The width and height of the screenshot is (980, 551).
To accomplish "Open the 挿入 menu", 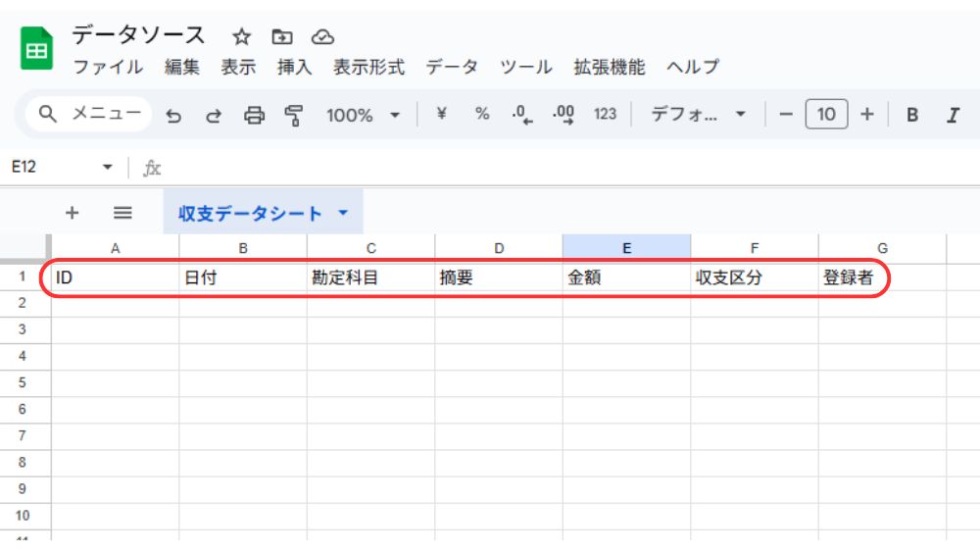I will click(x=294, y=68).
